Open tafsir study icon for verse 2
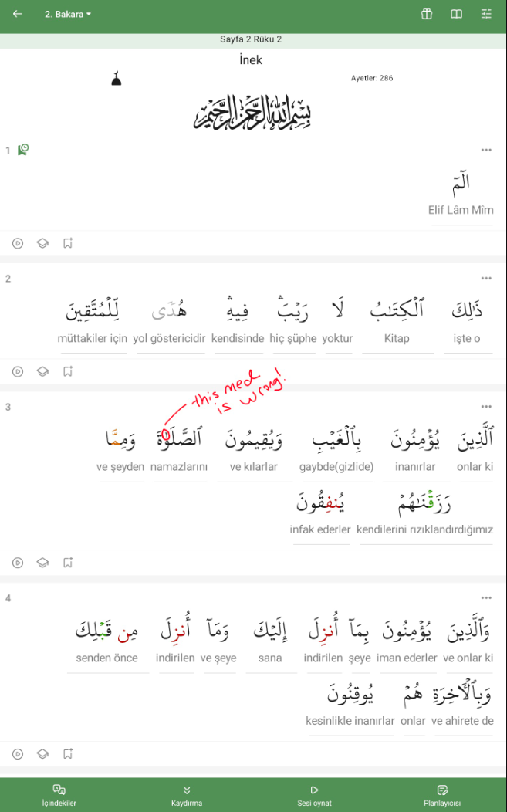The image size is (507, 812). 42,371
